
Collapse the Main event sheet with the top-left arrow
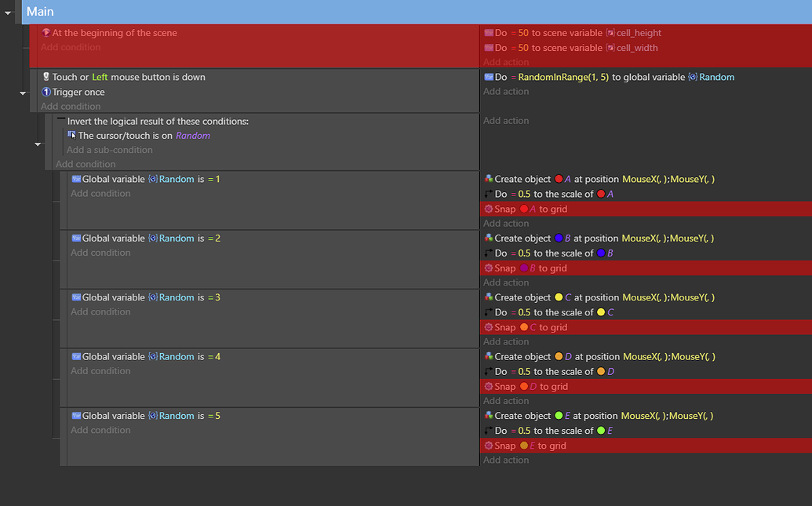6,13
